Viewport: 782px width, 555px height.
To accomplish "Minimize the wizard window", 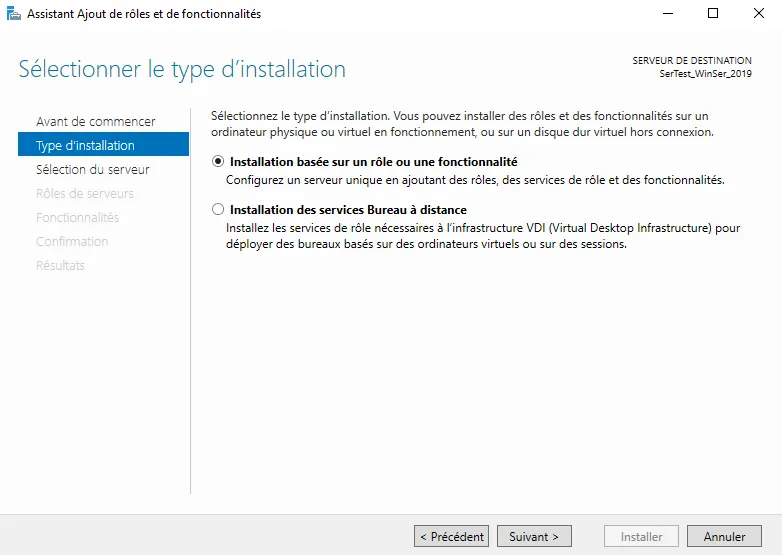I will (x=668, y=13).
